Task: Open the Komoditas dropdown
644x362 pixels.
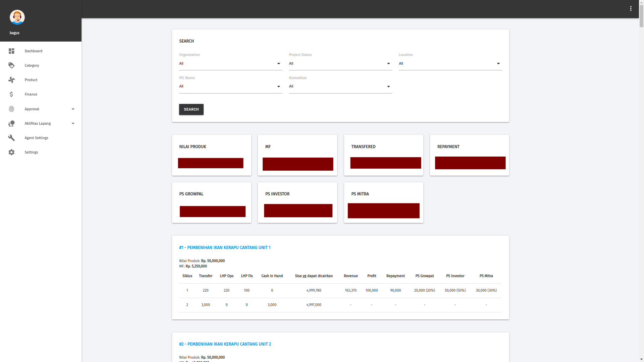Action: pyautogui.click(x=340, y=86)
